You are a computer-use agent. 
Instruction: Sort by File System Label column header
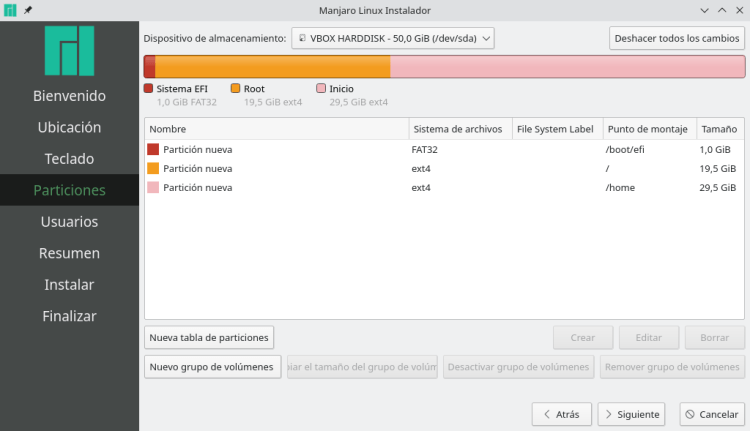[557, 129]
